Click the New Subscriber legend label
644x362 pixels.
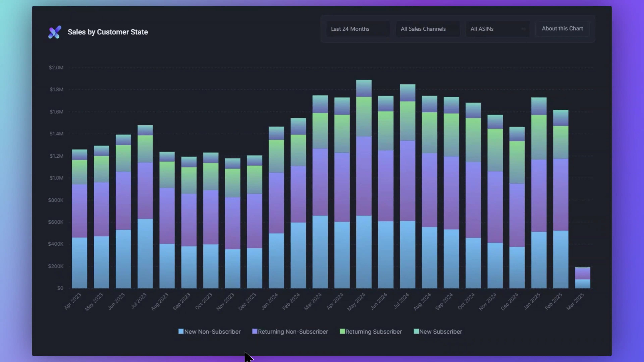[441, 331]
